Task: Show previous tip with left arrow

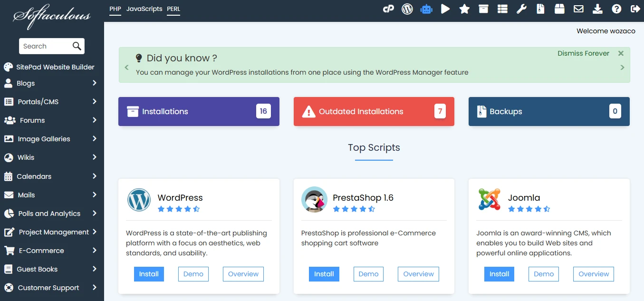Action: 126,68
